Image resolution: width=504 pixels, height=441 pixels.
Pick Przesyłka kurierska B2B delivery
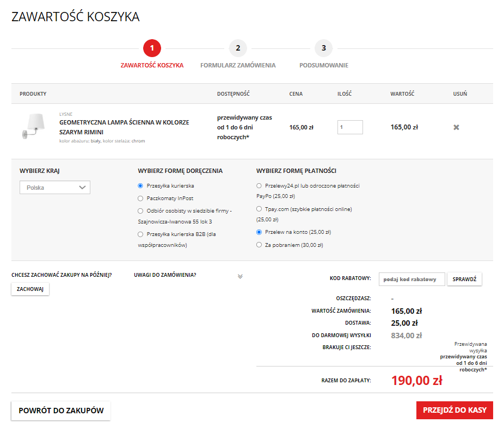click(140, 234)
